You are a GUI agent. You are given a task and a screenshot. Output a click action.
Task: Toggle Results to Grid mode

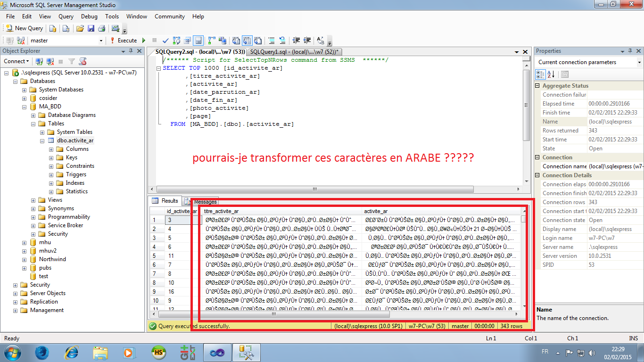click(x=247, y=41)
